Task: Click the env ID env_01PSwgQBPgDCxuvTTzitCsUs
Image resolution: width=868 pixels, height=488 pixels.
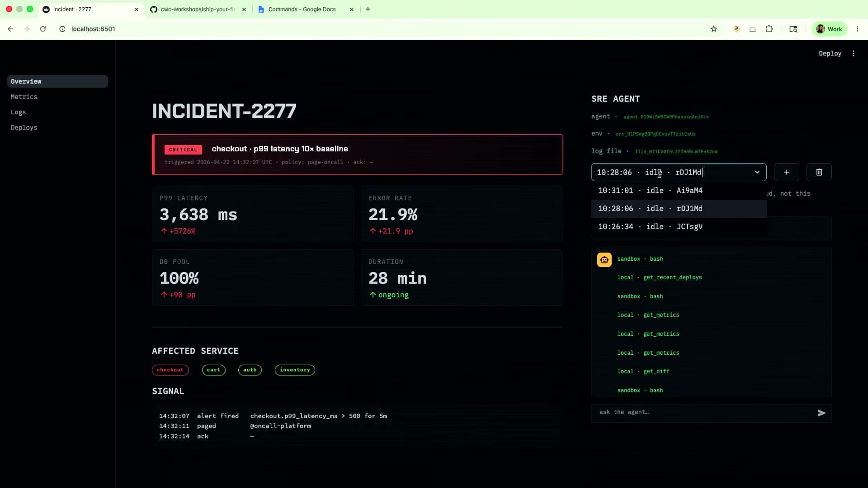Action: 656,134
